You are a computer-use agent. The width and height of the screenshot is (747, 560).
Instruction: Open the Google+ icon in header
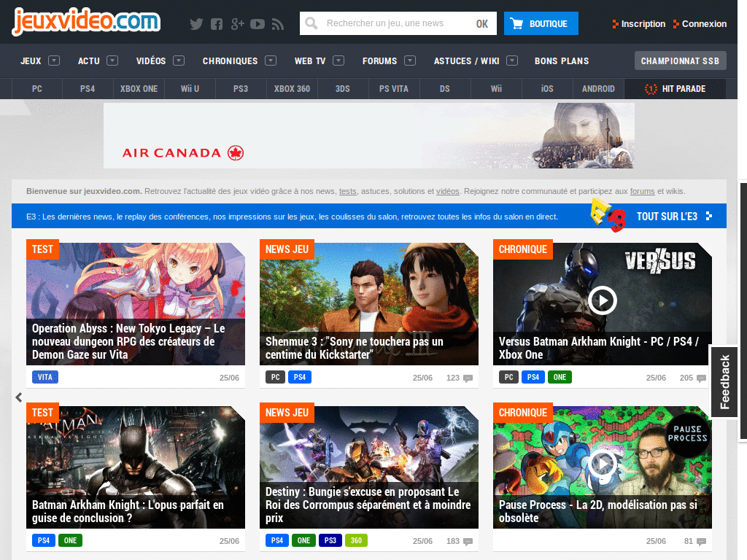click(x=237, y=24)
